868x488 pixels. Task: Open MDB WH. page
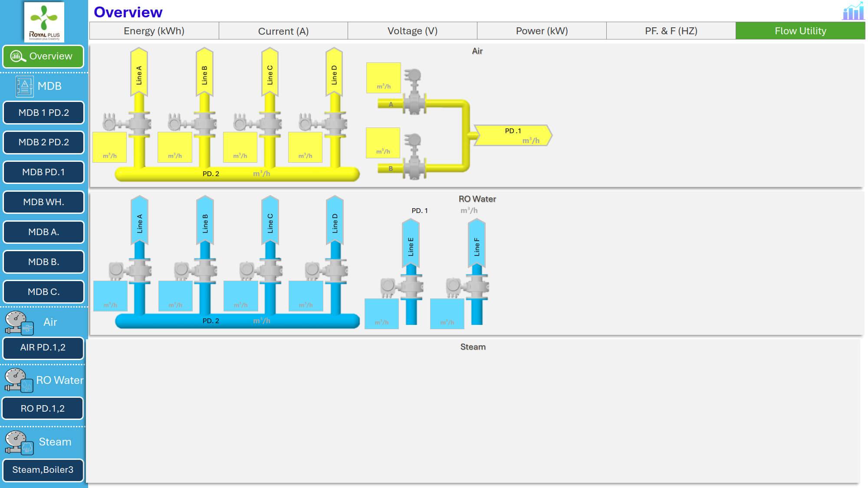click(43, 202)
